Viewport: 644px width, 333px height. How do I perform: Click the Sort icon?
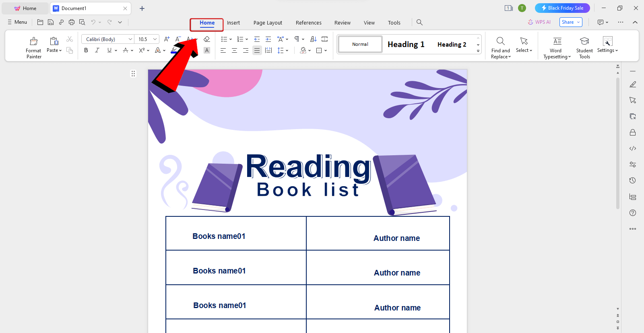click(x=314, y=39)
